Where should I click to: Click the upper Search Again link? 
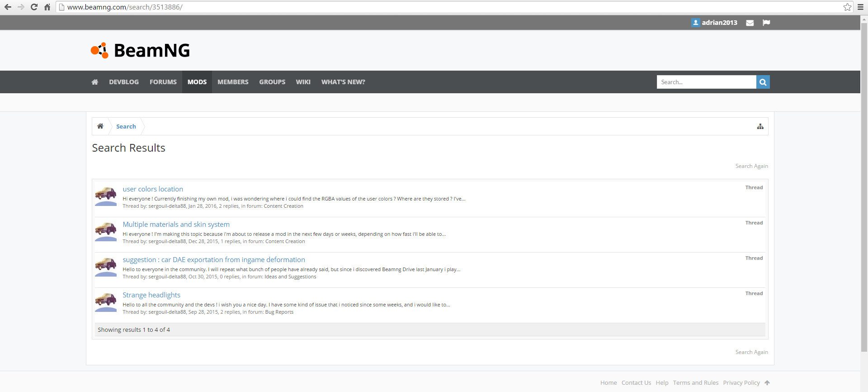tap(751, 166)
